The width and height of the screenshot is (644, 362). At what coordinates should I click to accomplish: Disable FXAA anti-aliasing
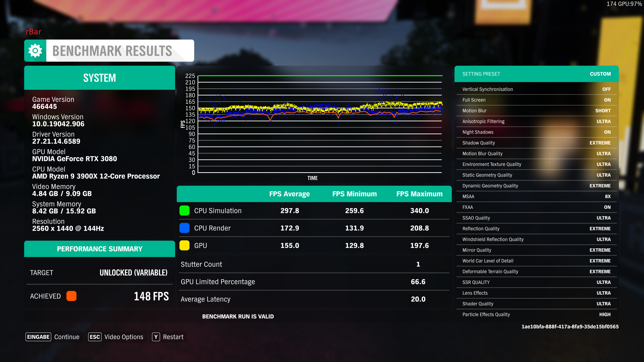coord(536,207)
